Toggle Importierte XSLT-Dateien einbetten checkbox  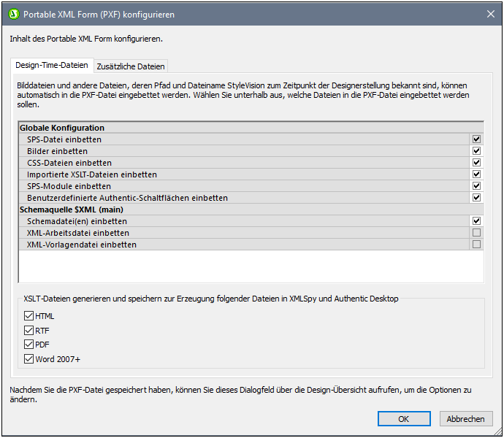pos(476,174)
